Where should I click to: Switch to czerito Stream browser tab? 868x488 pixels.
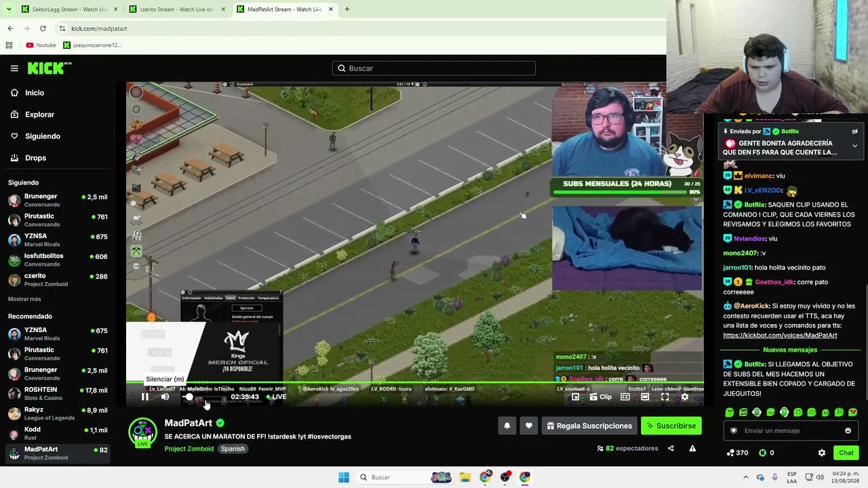click(177, 9)
